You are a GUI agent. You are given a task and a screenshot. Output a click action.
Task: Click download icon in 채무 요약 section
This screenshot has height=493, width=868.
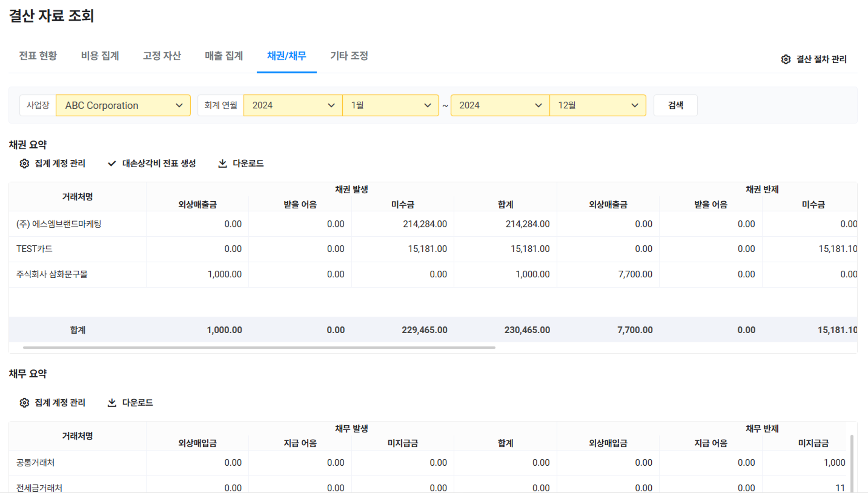(x=112, y=403)
